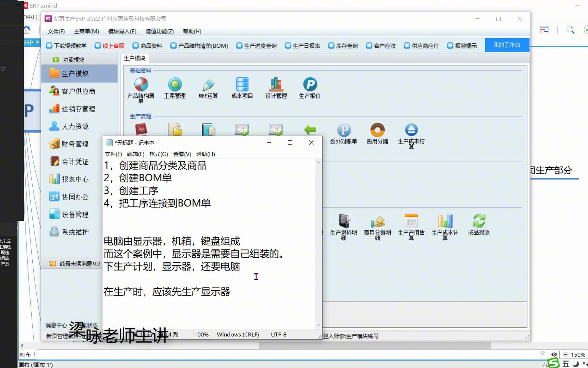Open the 生产成本结算 icon
The width and height of the screenshot is (588, 368).
click(x=411, y=136)
